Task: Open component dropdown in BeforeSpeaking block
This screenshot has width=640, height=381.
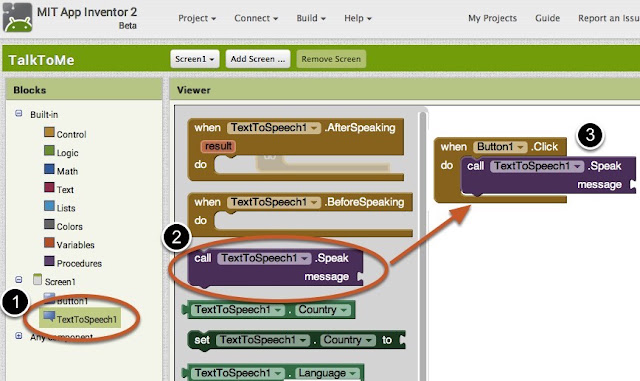Action: pos(274,202)
